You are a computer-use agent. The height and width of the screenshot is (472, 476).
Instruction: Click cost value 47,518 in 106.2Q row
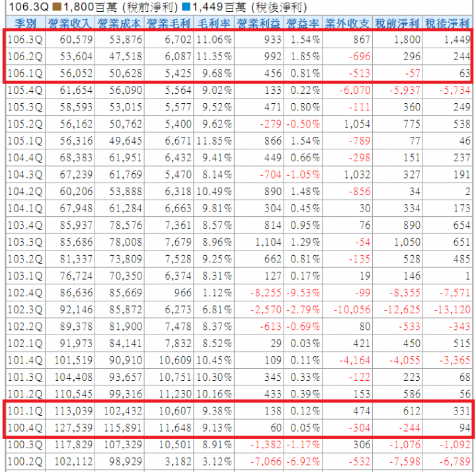(x=126, y=56)
